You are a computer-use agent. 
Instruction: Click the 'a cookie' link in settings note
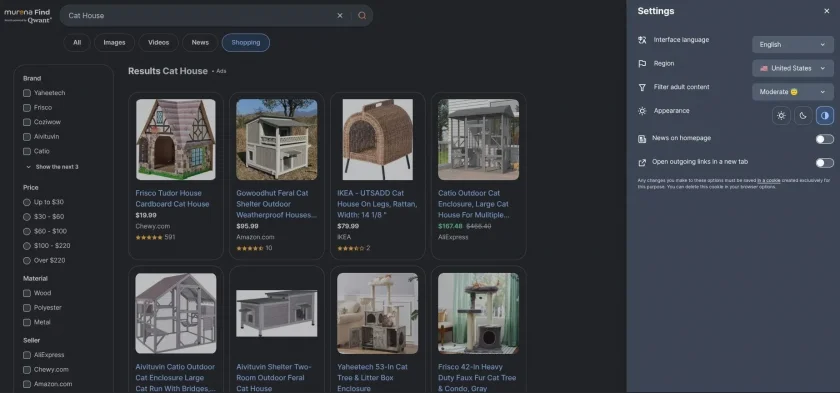[x=768, y=180]
